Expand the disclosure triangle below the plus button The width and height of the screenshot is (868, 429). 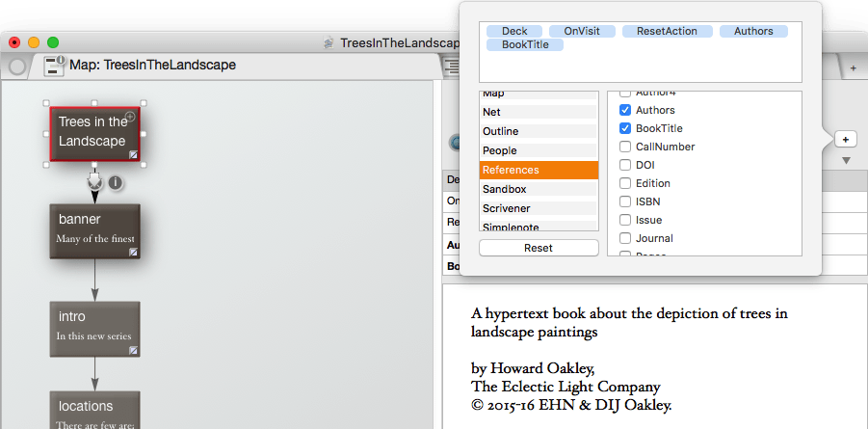[846, 160]
